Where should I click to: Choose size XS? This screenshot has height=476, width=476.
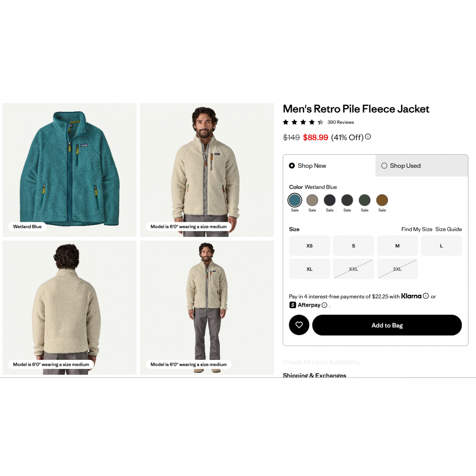coord(309,246)
